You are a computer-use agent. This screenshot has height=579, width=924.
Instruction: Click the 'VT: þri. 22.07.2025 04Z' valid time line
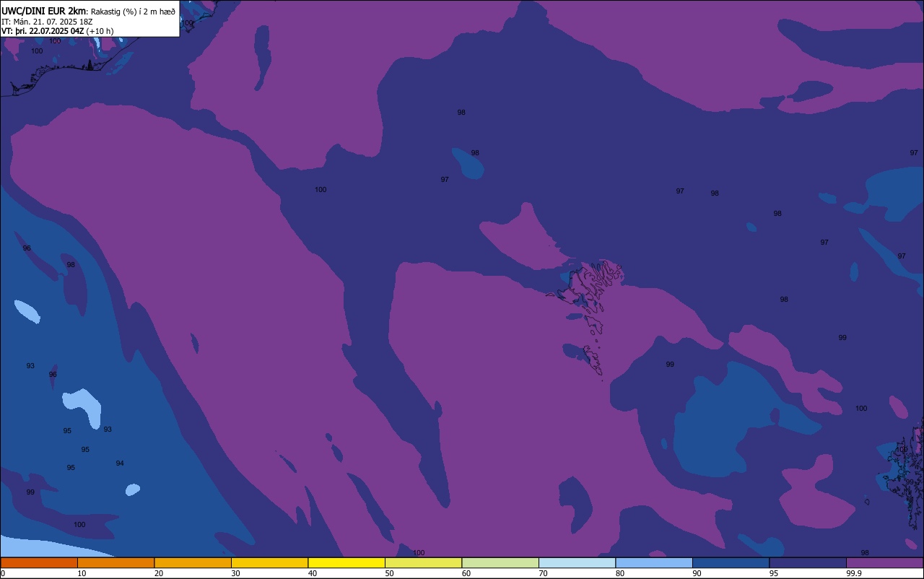pos(43,31)
